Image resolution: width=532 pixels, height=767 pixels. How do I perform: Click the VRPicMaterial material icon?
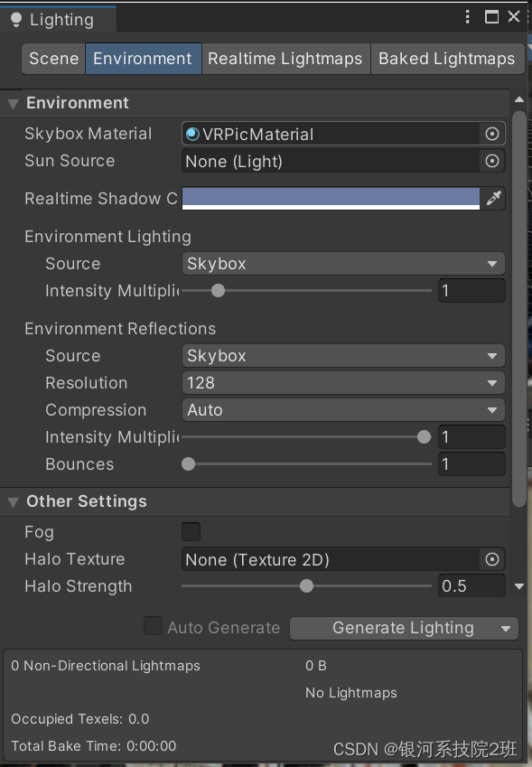192,134
